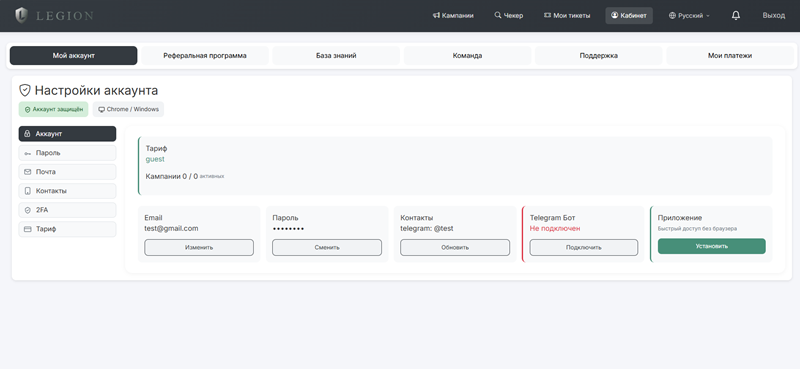
Task: Click the Аккаунт защищён badge
Action: click(x=54, y=109)
